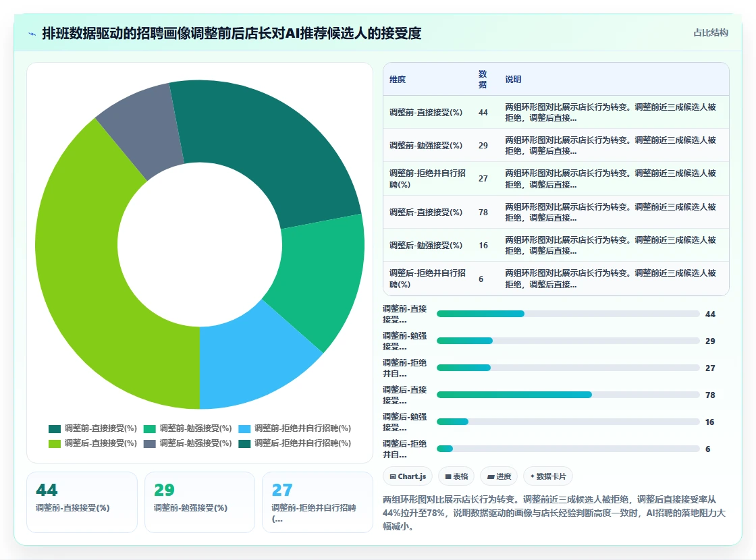The image size is (756, 560).
Task: Select the 数据卡片 tag
Action: pyautogui.click(x=547, y=476)
